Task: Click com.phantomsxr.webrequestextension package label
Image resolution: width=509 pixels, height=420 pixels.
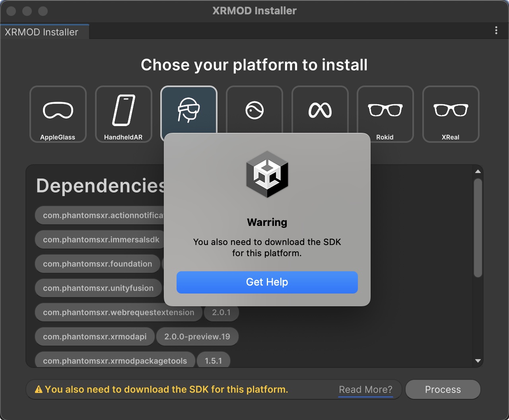Action: click(119, 313)
